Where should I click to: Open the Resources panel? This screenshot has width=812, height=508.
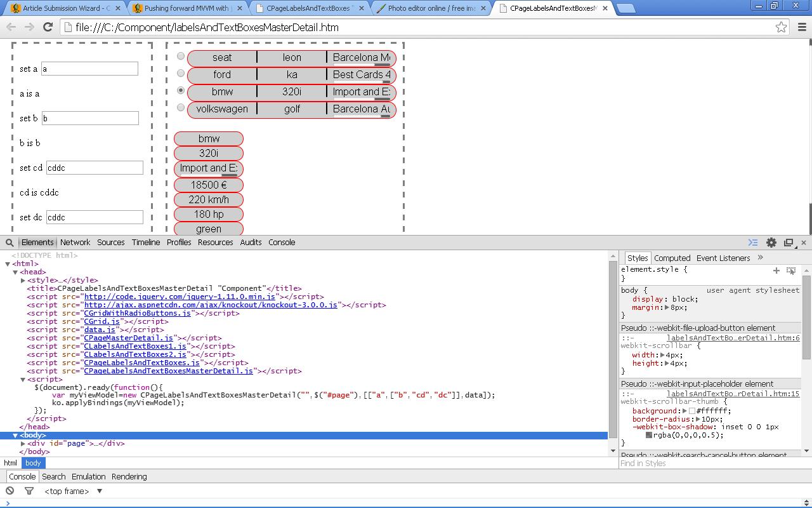(215, 243)
